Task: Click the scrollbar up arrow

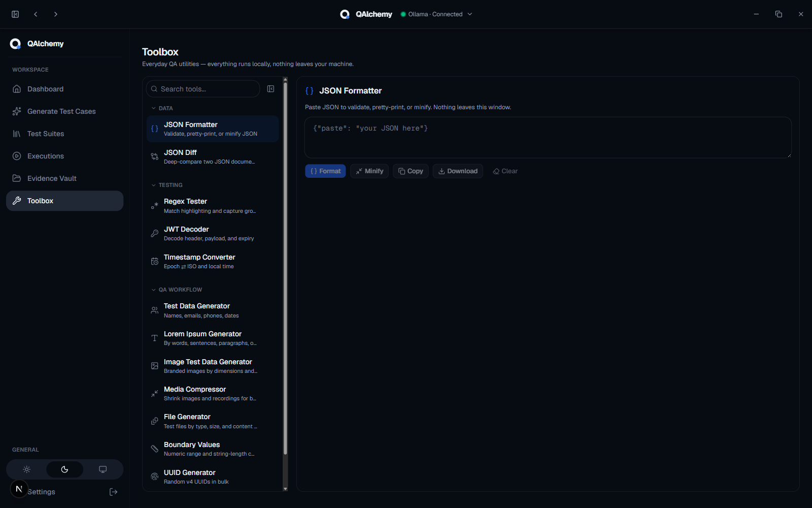Action: [285, 79]
